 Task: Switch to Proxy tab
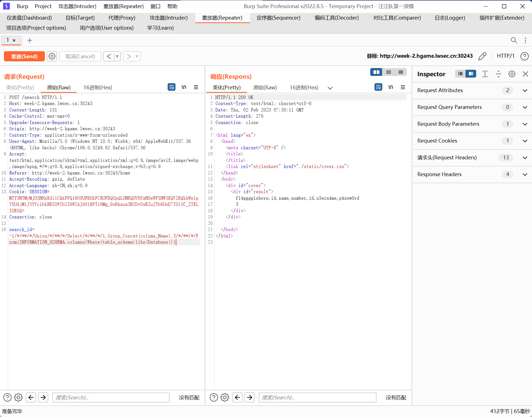pos(122,18)
